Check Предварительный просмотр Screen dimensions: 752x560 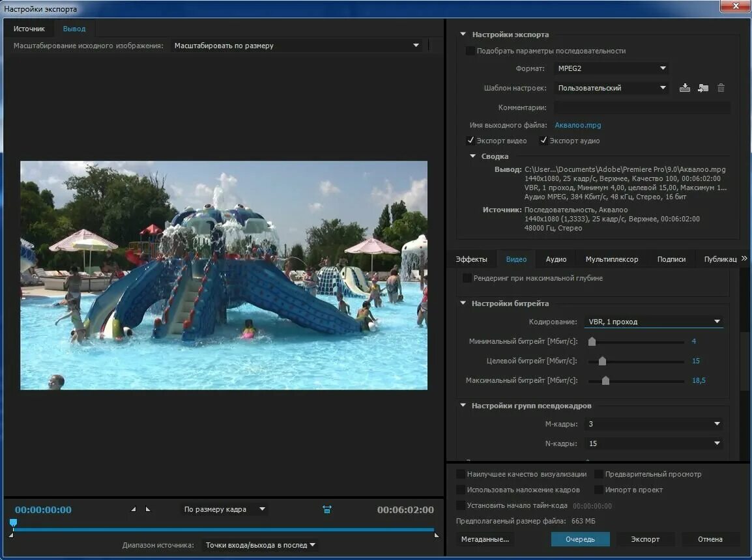pos(598,474)
